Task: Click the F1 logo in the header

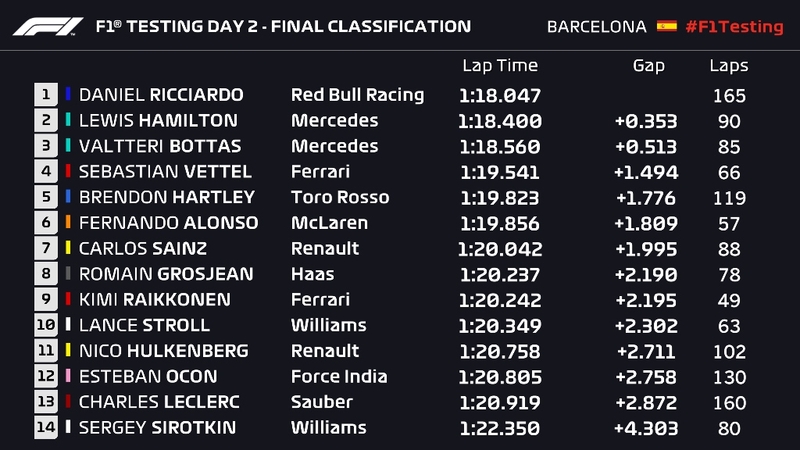Action: 48,26
